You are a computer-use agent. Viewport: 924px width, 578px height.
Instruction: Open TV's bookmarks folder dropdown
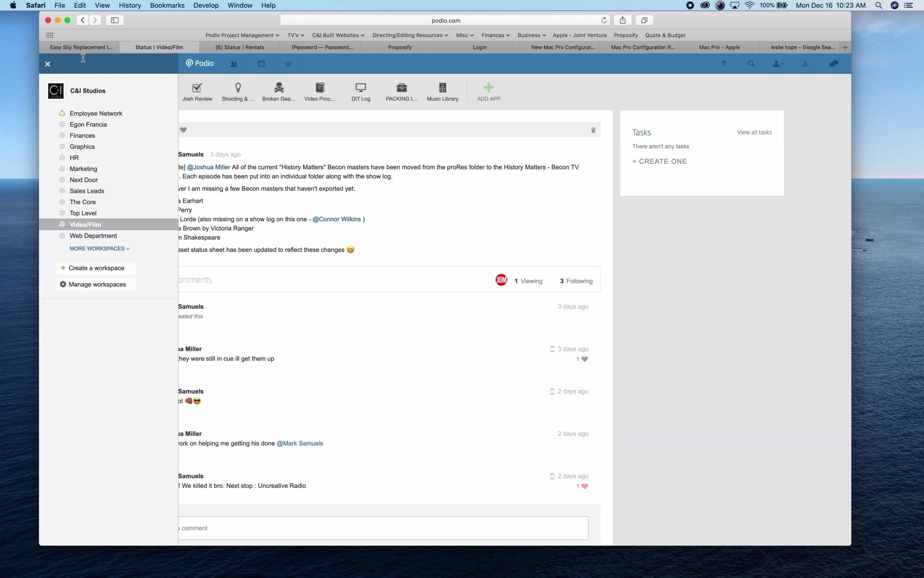click(x=296, y=35)
